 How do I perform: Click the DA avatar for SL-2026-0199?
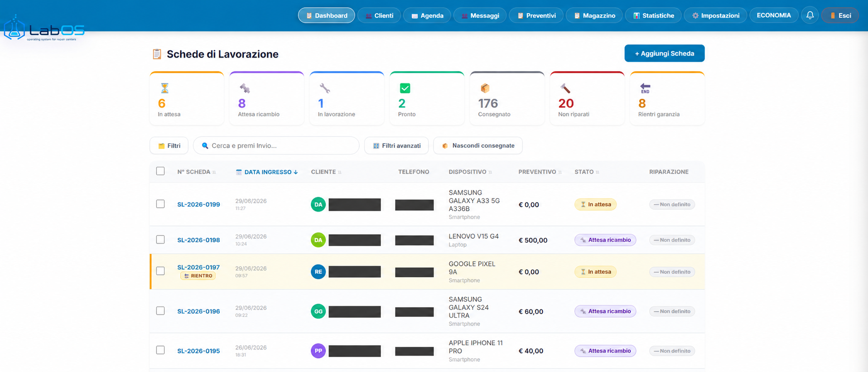tap(318, 204)
